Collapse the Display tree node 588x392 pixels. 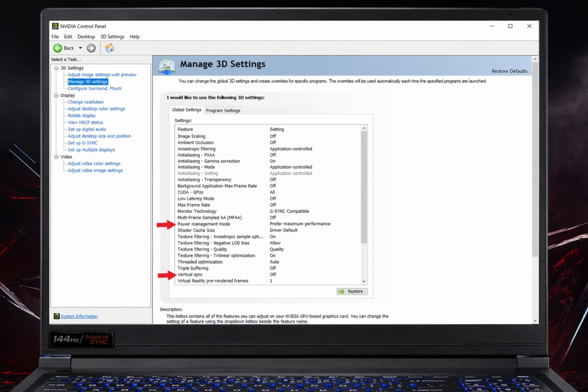click(x=56, y=95)
